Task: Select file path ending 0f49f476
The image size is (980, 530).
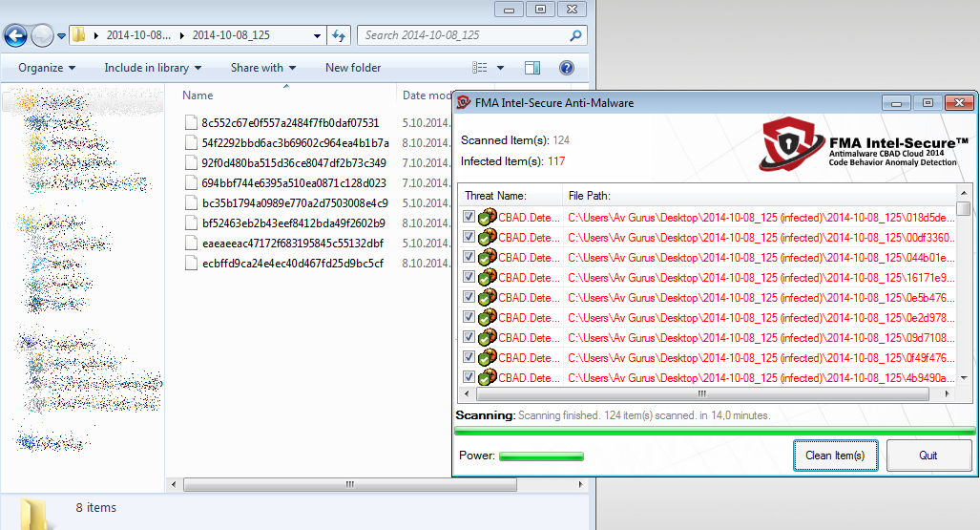Action: 761,358
